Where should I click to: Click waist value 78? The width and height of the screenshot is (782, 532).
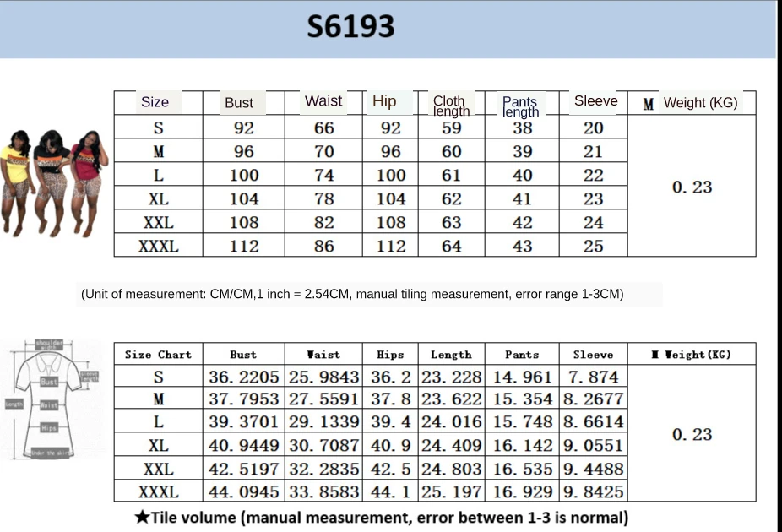(323, 199)
